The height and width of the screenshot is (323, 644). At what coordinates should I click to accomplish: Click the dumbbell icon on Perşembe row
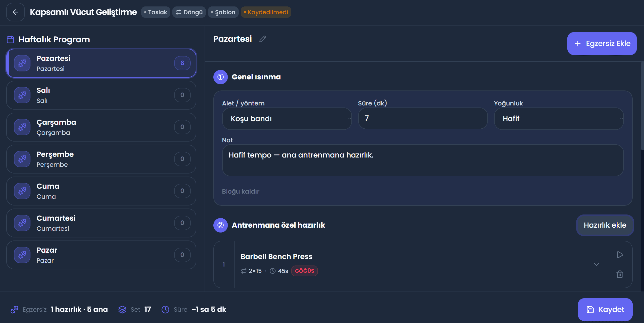pos(22,159)
